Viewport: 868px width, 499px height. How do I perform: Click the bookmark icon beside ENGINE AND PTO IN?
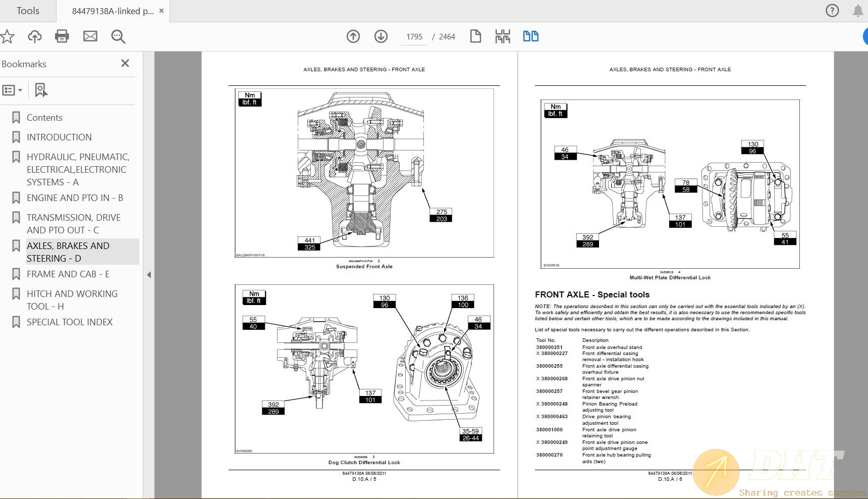(x=16, y=198)
